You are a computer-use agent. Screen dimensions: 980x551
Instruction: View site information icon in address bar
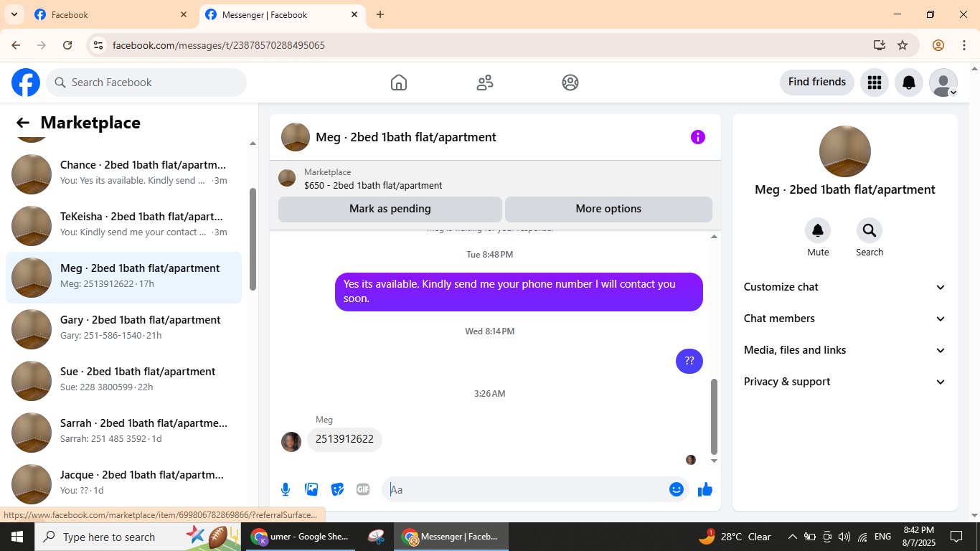98,45
